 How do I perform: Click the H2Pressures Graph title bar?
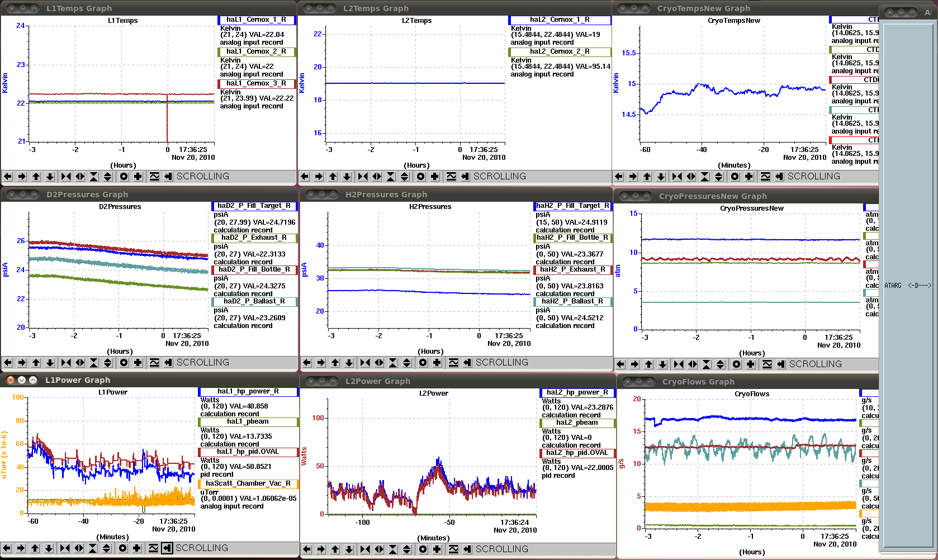[x=457, y=194]
